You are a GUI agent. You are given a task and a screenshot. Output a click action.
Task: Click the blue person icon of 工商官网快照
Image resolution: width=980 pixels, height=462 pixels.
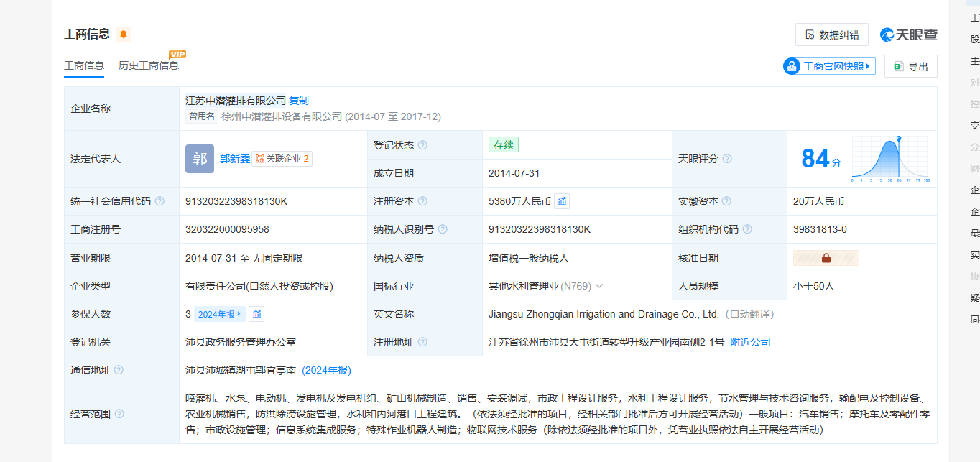pyautogui.click(x=792, y=66)
